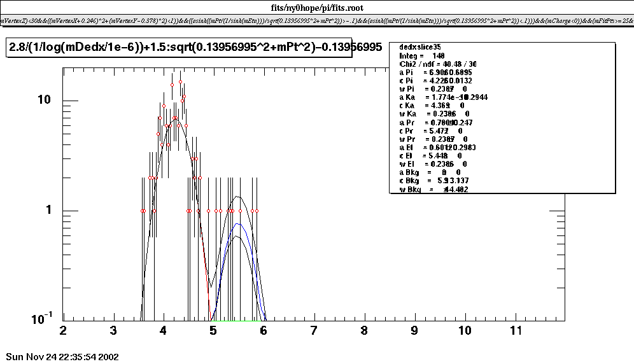Click the fits/ny0hope/pi/fits.root title text

[316, 8]
